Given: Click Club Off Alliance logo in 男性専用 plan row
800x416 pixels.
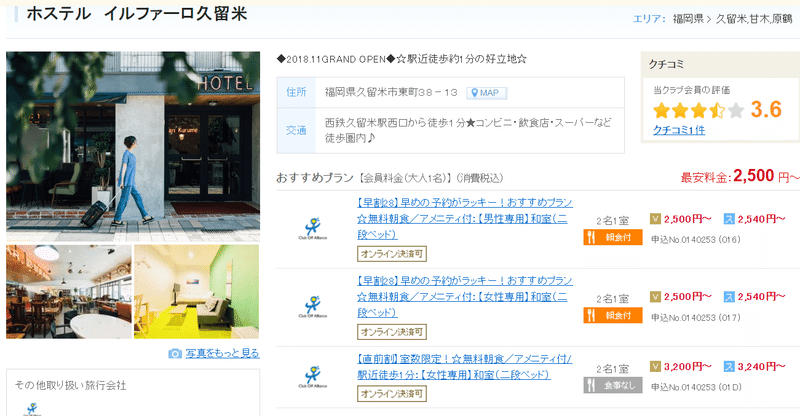Looking at the screenshot, I should pos(313,229).
